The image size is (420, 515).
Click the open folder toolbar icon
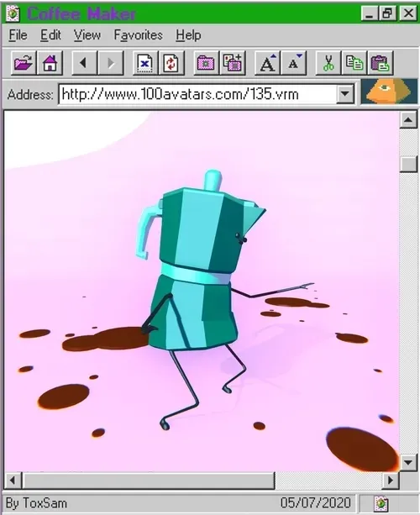[x=24, y=63]
